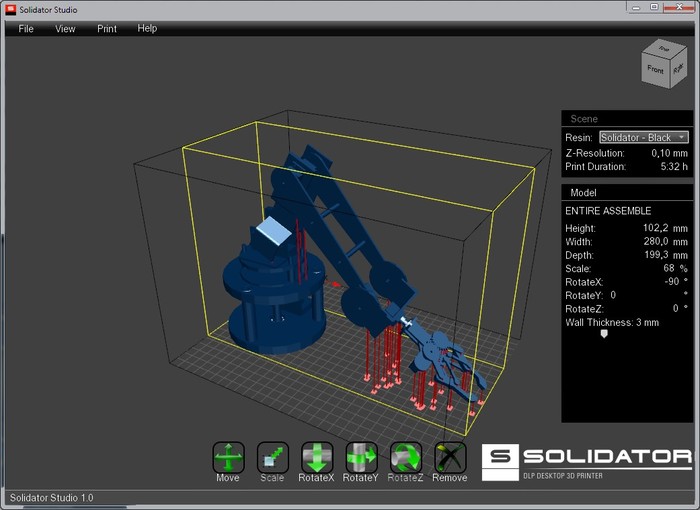Image resolution: width=700 pixels, height=510 pixels.
Task: Click the Top face of the view cube
Action: 664,49
